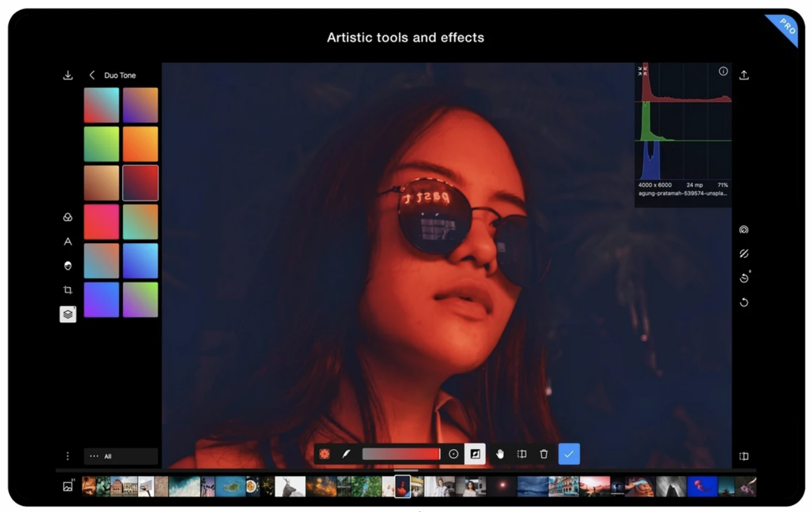Select the hand pan tool

click(x=500, y=454)
